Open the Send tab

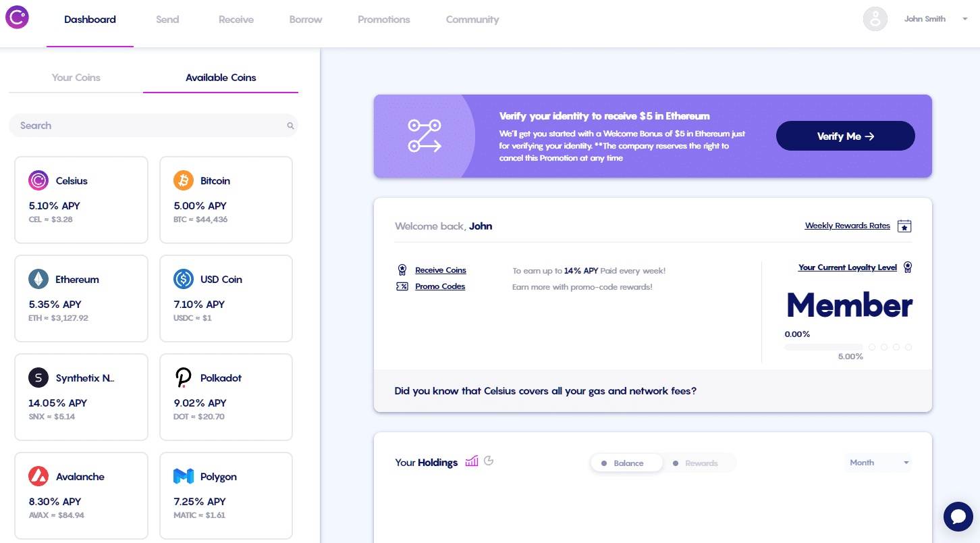coord(167,20)
